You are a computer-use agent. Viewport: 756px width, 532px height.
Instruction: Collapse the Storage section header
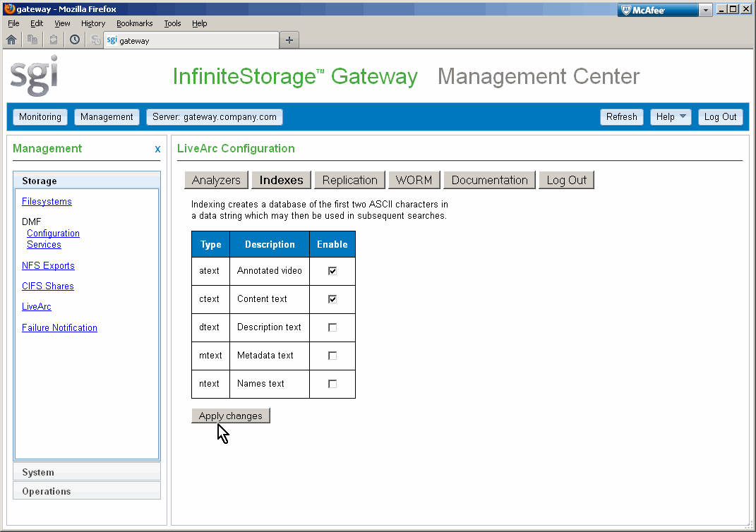coord(87,181)
